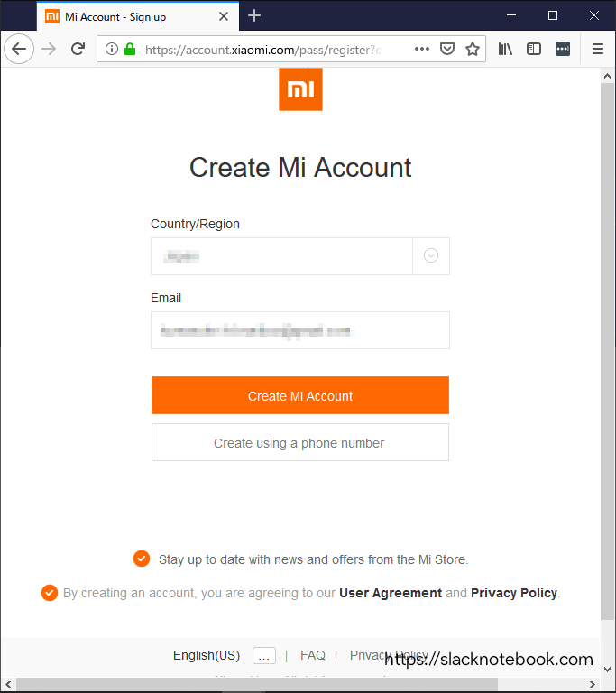Select the Mi Account - Sign up tab
This screenshot has width=616, height=693.
137,17
